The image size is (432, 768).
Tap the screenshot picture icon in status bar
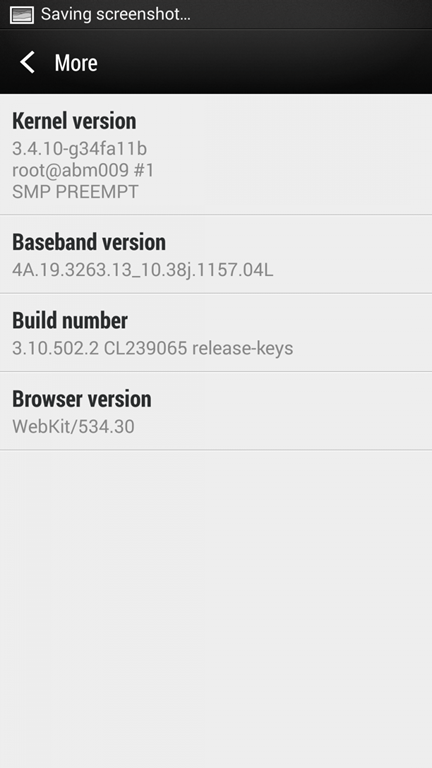coord(22,15)
